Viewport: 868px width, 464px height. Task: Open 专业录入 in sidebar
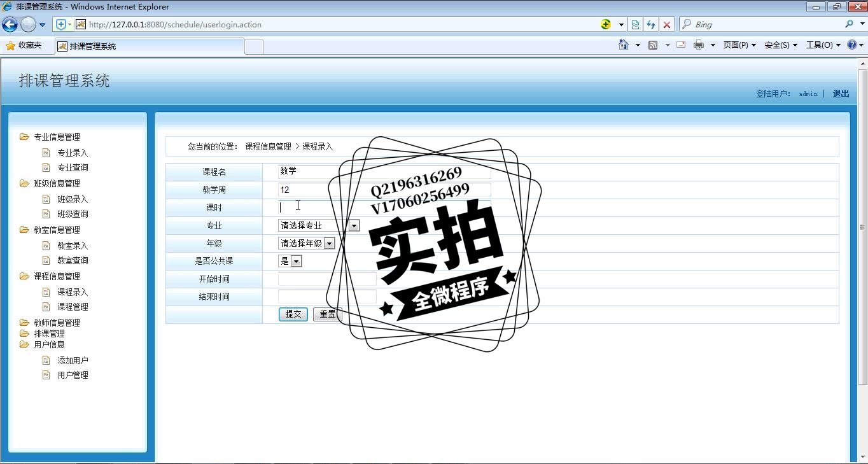pyautogui.click(x=73, y=153)
